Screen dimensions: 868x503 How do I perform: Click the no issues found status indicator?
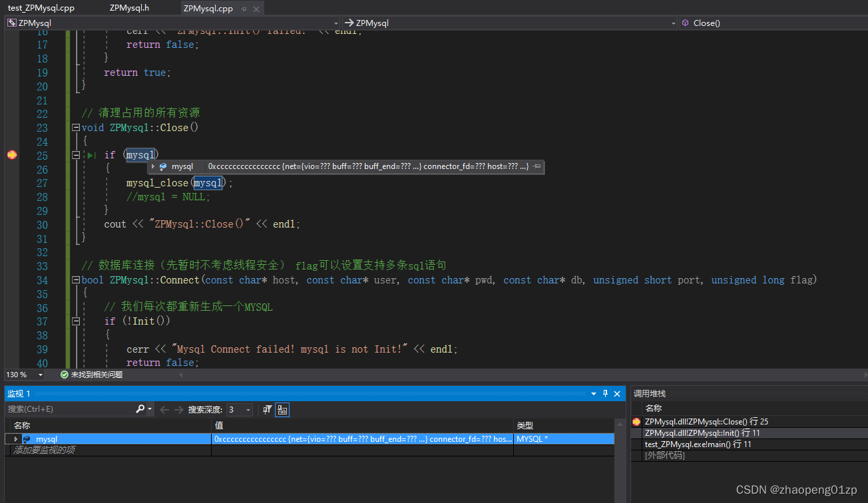tap(91, 375)
